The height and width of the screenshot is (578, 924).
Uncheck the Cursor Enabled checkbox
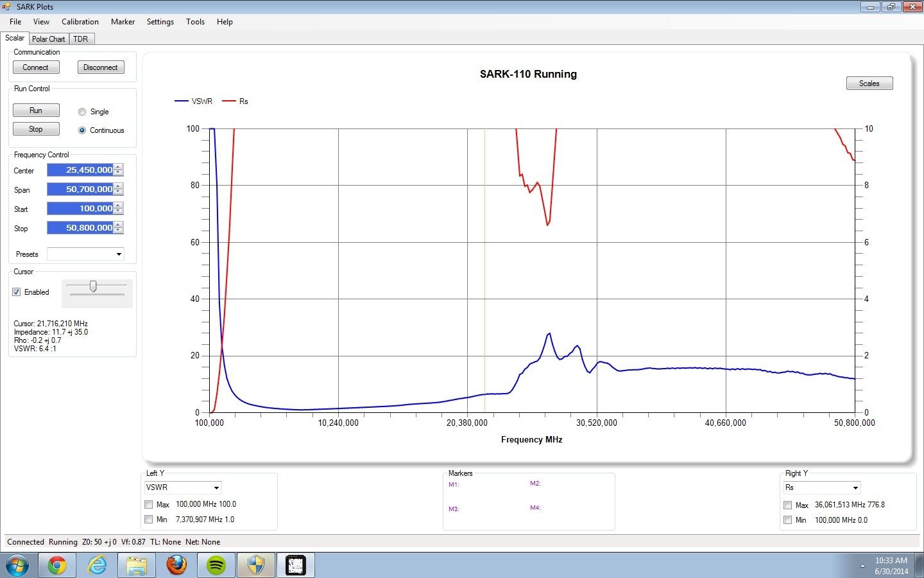click(x=17, y=292)
